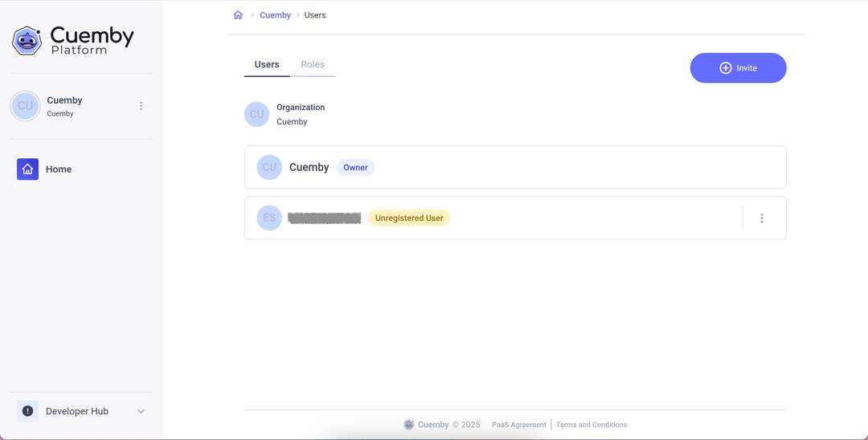Select the Cuemby owner user row

coord(515,168)
